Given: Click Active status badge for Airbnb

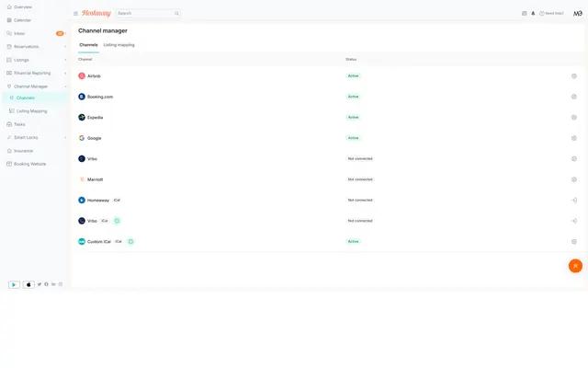Looking at the screenshot, I should tap(353, 75).
